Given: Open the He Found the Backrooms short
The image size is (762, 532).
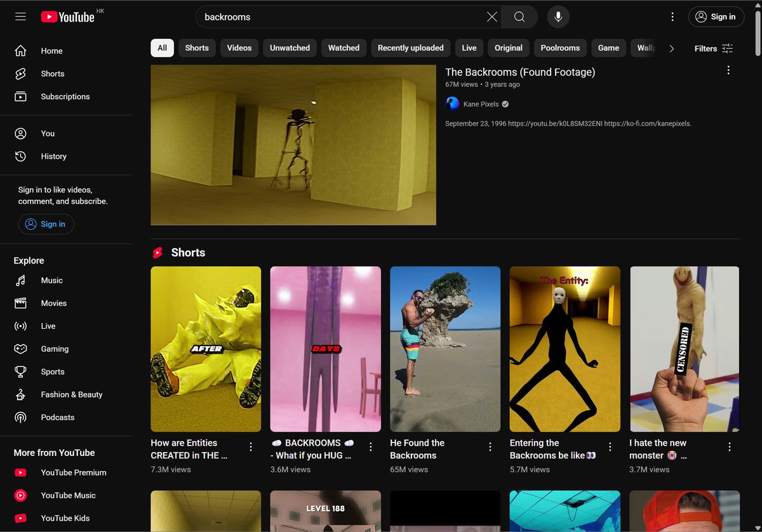Looking at the screenshot, I should coord(445,349).
